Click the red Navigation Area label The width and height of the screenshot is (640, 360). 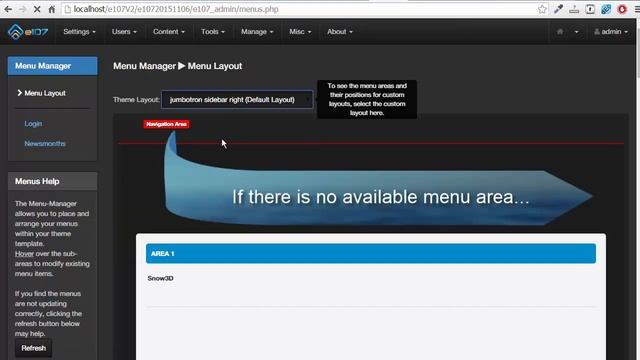(166, 124)
